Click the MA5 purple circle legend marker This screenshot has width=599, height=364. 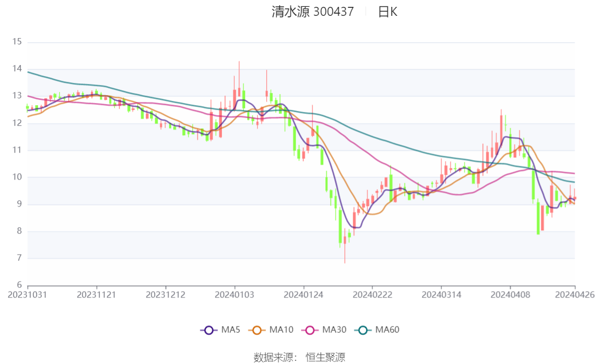pyautogui.click(x=209, y=330)
